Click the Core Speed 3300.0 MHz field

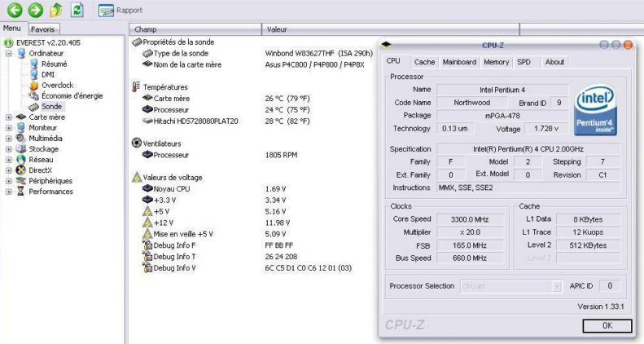[x=470, y=219]
